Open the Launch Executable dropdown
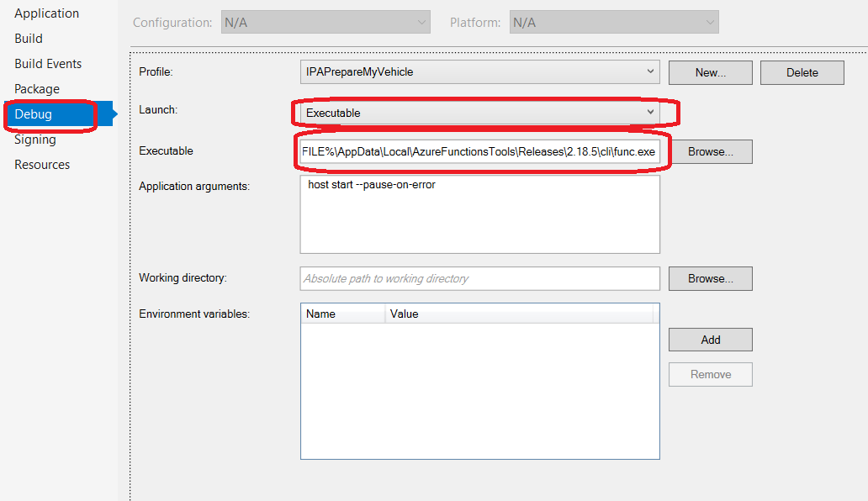The image size is (868, 501). (x=480, y=113)
